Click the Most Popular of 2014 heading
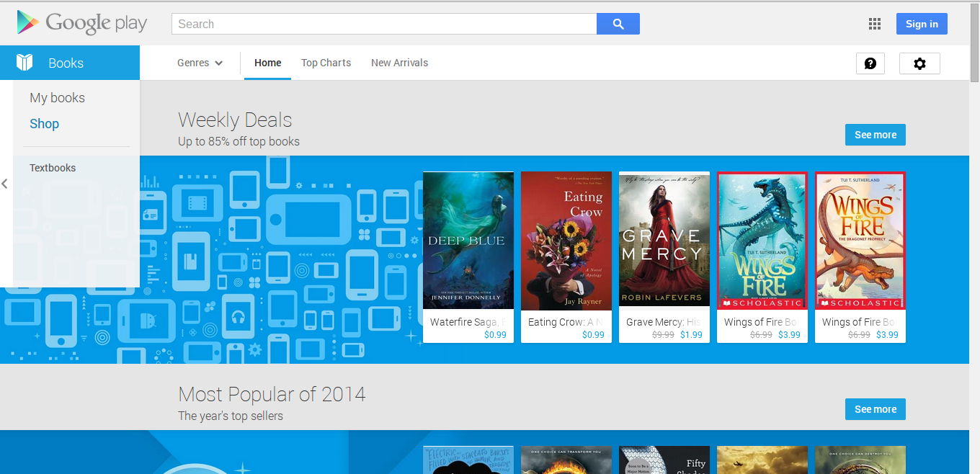 [272, 394]
